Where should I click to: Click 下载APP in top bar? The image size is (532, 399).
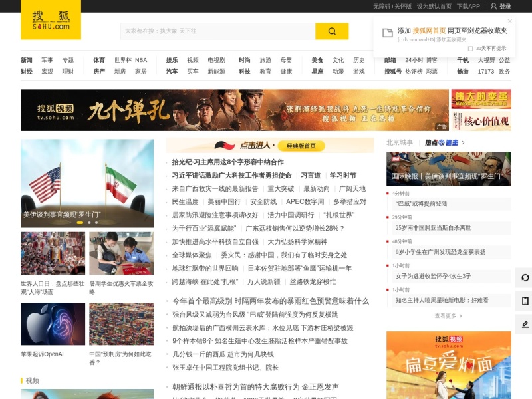point(468,6)
